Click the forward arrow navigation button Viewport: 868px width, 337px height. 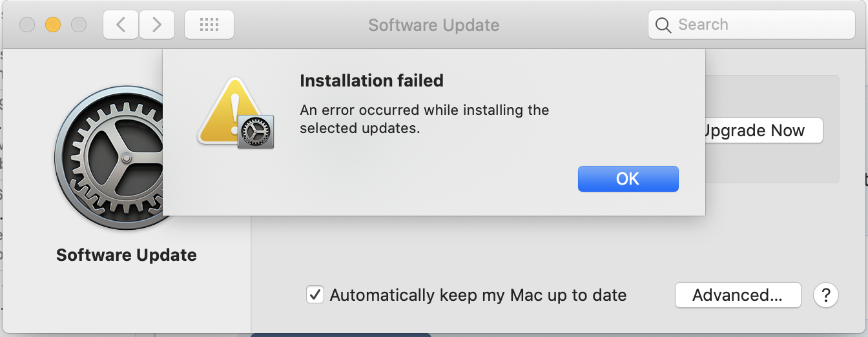[156, 25]
